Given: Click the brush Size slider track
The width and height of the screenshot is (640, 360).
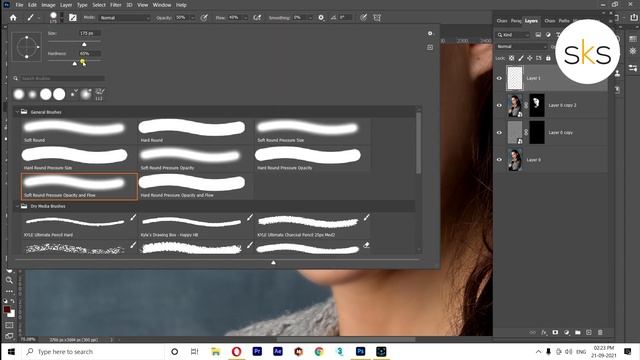Looking at the screenshot, I should tap(74, 42).
